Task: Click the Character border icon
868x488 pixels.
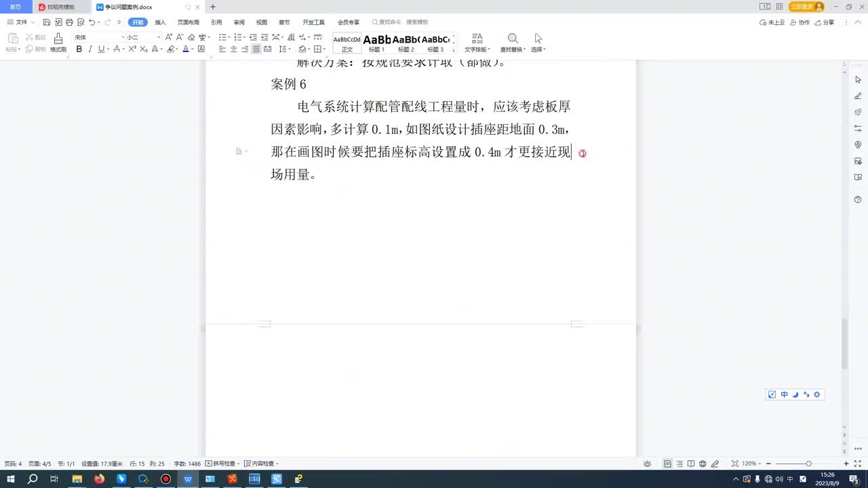Action: coord(201,49)
